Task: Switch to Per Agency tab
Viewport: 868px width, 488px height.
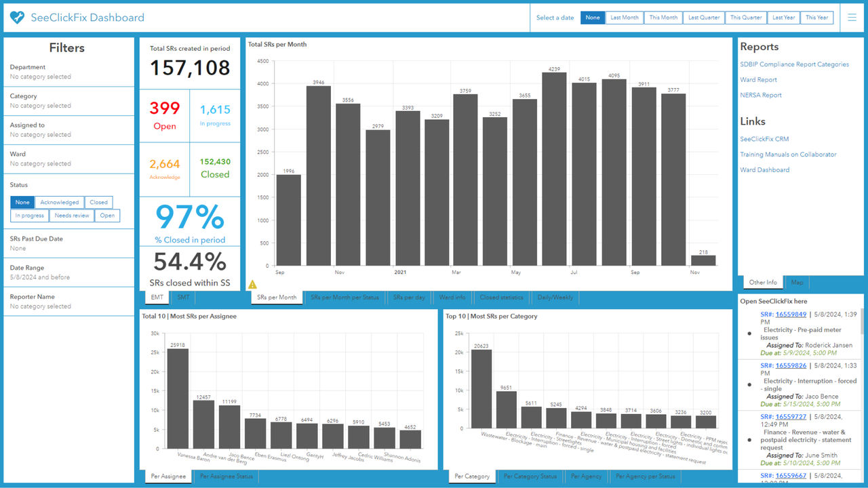Action: point(587,476)
